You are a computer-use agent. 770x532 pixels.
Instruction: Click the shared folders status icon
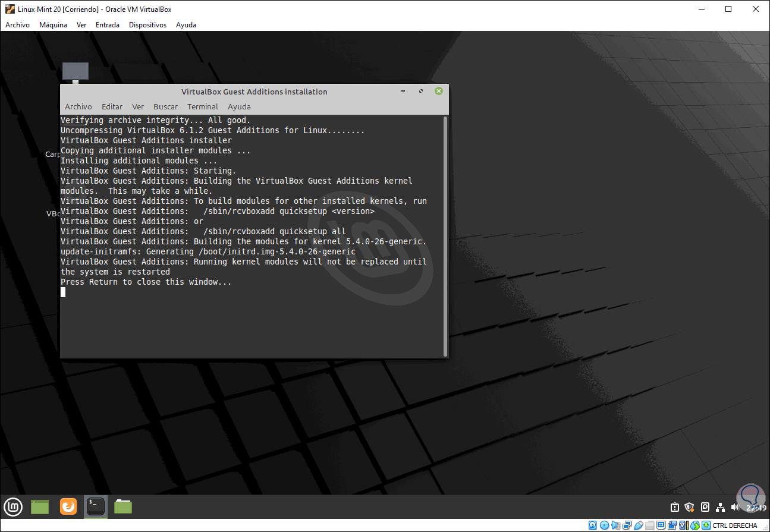click(x=649, y=525)
